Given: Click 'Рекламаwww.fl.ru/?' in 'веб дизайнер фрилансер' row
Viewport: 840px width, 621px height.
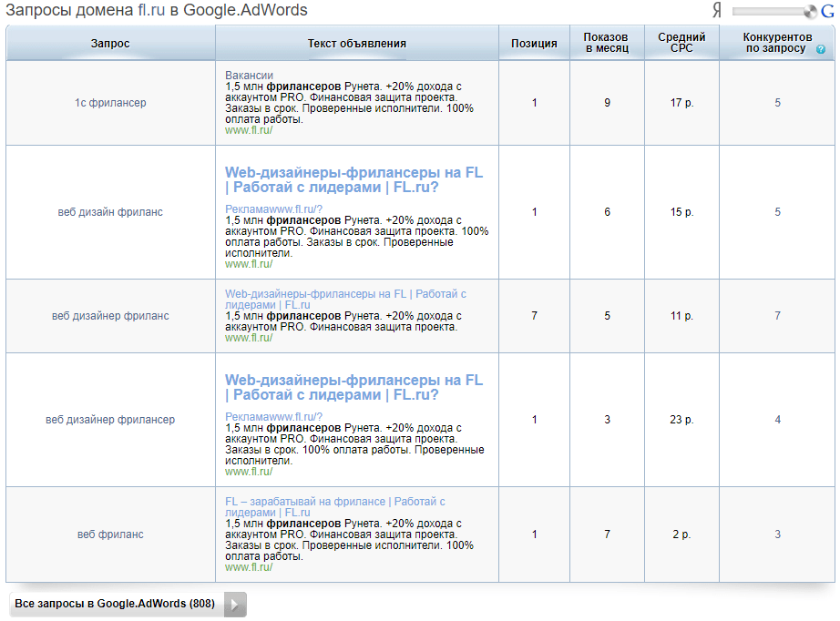Looking at the screenshot, I should [273, 417].
